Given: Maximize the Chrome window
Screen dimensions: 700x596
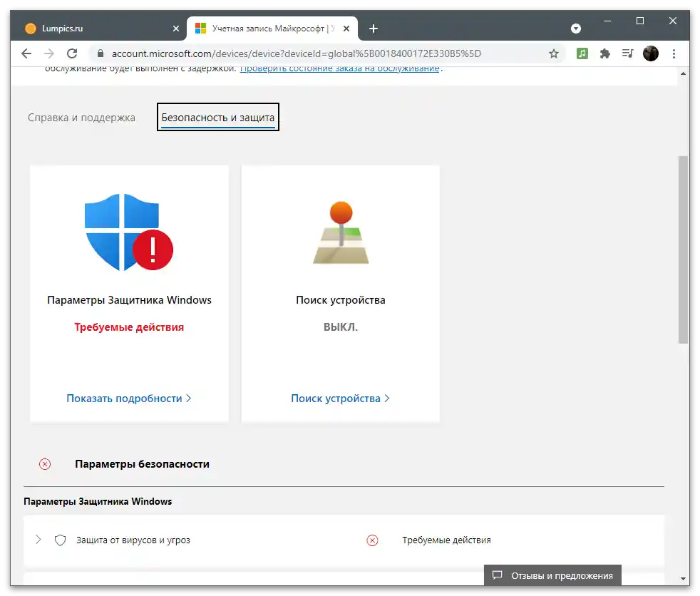Looking at the screenshot, I should [x=639, y=21].
